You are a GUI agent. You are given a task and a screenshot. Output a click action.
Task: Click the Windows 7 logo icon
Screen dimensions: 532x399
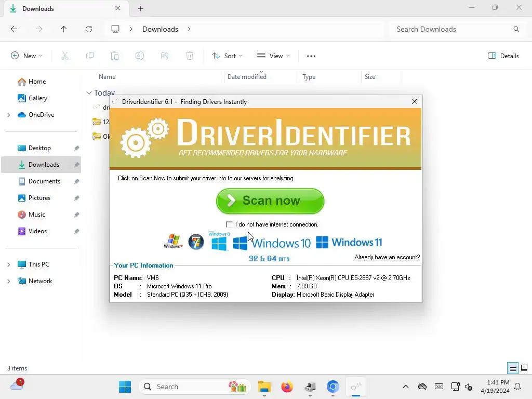click(196, 242)
